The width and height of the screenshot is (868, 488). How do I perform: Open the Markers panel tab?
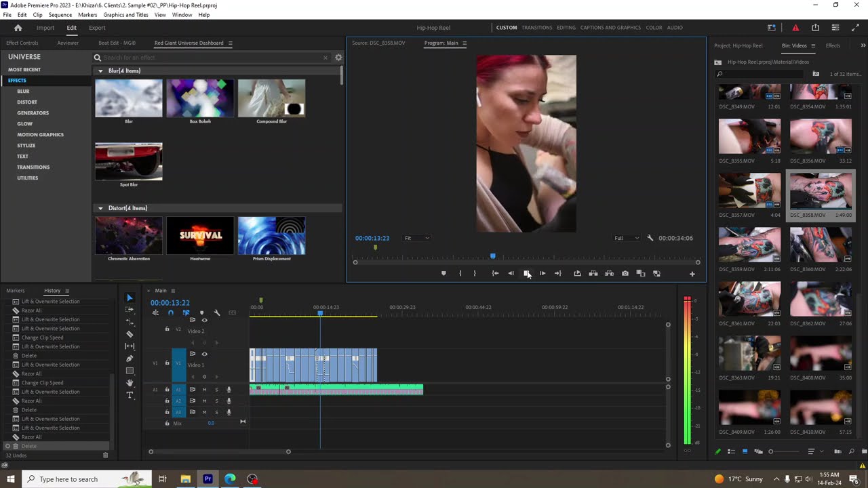(x=15, y=291)
